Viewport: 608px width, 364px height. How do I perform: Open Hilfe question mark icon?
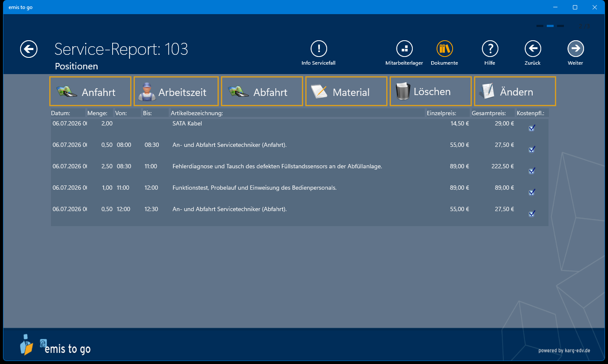point(490,49)
